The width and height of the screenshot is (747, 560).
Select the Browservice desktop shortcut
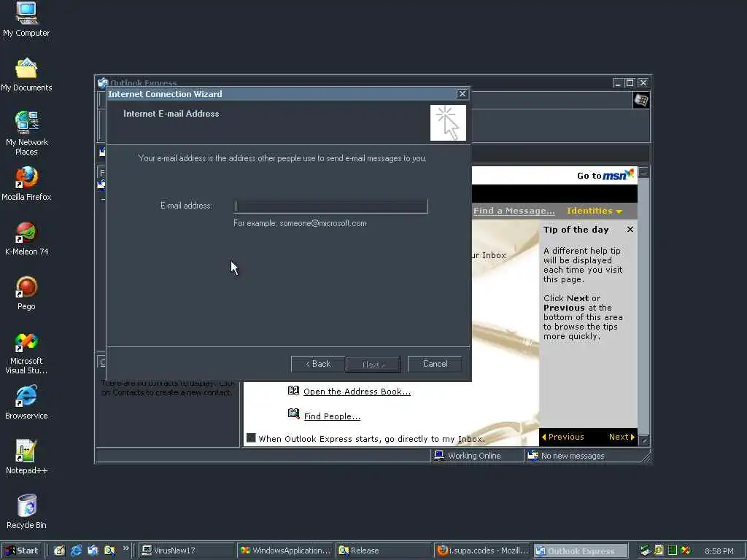click(26, 402)
